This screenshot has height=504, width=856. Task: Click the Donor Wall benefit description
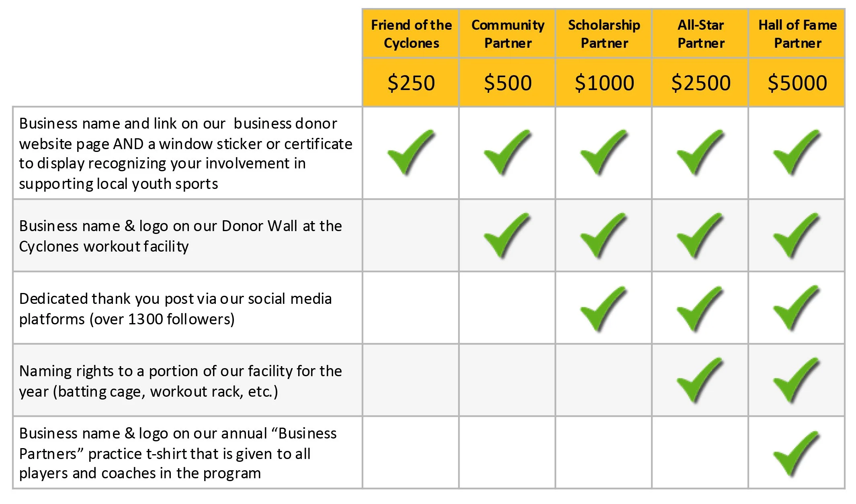coord(180,236)
